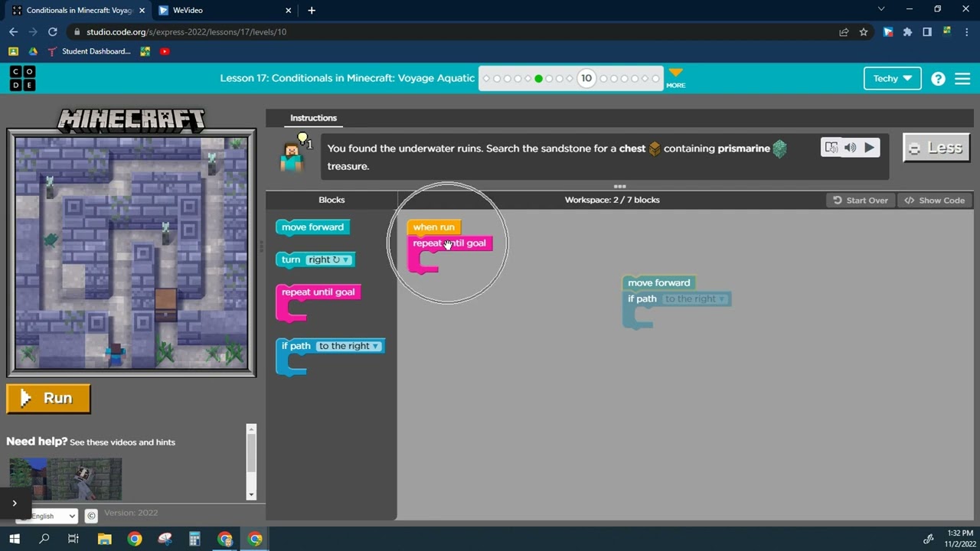Screen dimensions: 980x551
Task: Open workspace if path 'to the right' dropdown
Action: coord(695,299)
